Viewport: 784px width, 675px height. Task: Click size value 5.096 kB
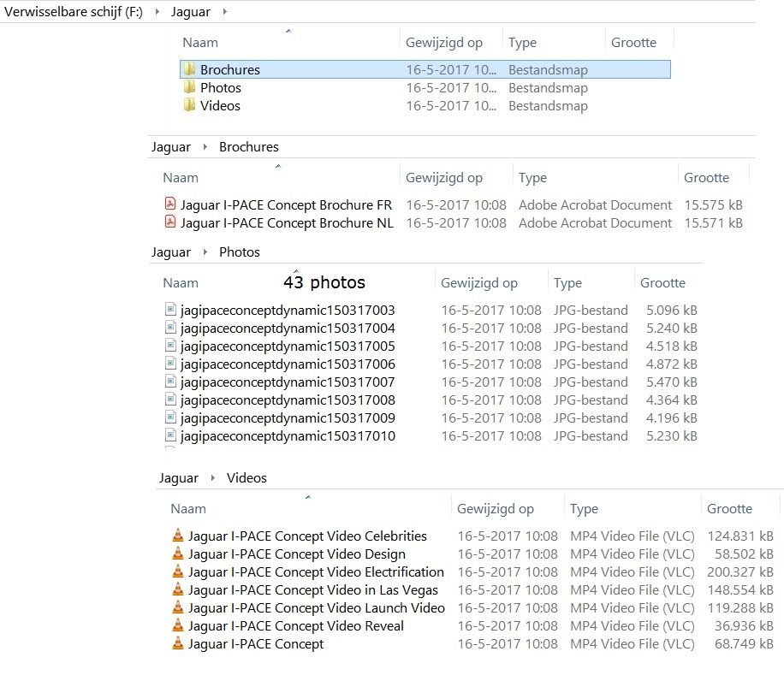pos(672,311)
